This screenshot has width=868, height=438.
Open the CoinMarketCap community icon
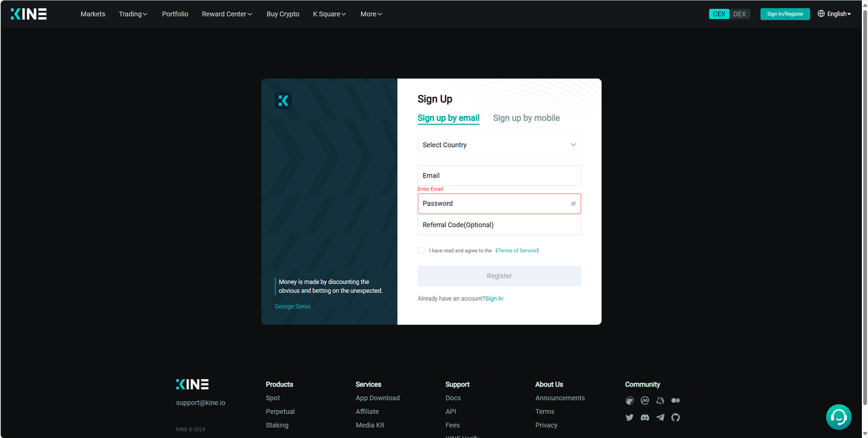click(645, 401)
